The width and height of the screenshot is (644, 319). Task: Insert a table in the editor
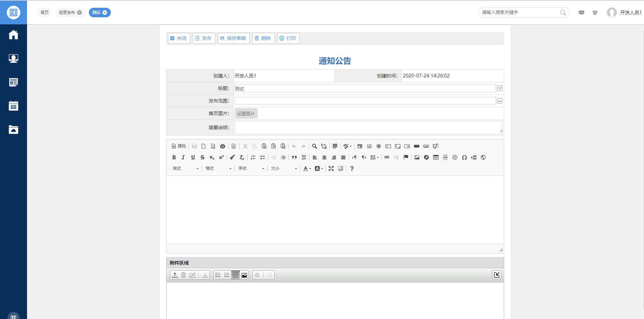coord(436,157)
